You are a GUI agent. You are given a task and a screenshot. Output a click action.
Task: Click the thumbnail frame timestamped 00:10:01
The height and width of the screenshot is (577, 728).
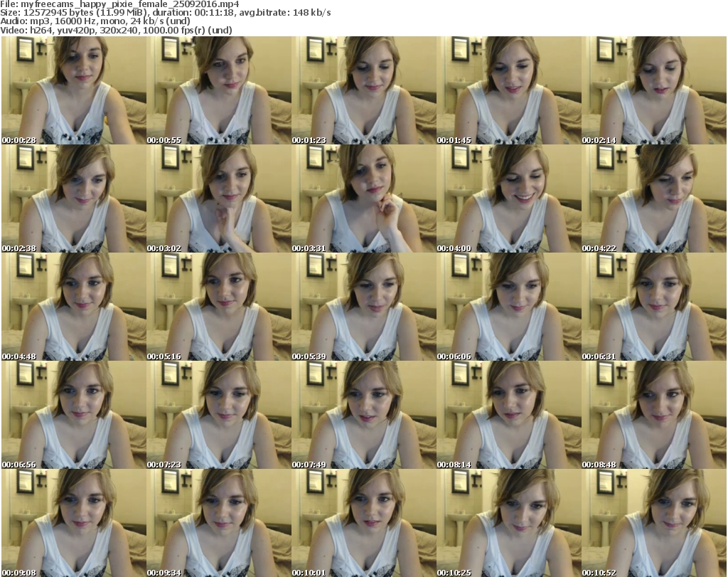point(363,523)
